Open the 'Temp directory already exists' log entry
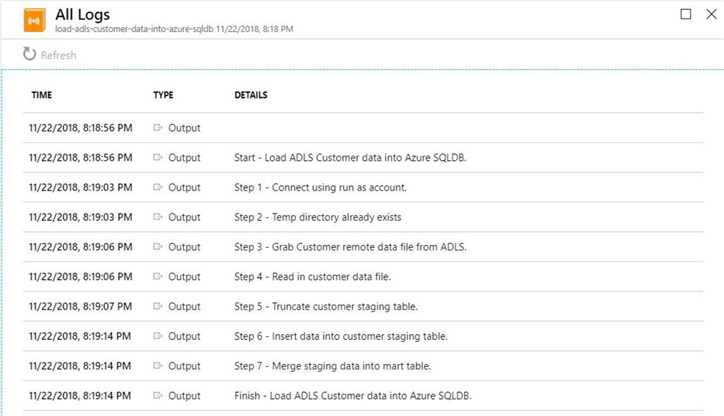The image size is (724, 416). [x=317, y=217]
